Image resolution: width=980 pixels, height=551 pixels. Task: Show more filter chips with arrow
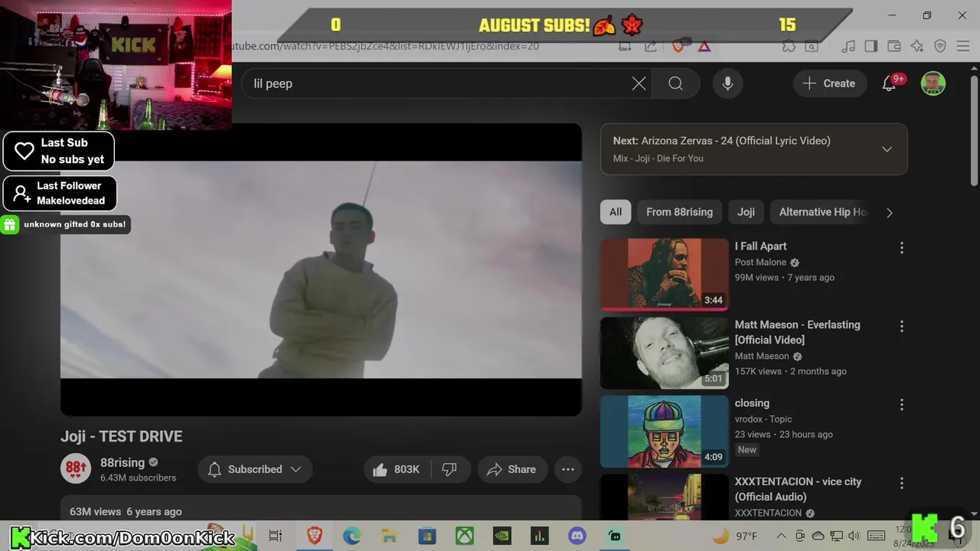click(889, 213)
